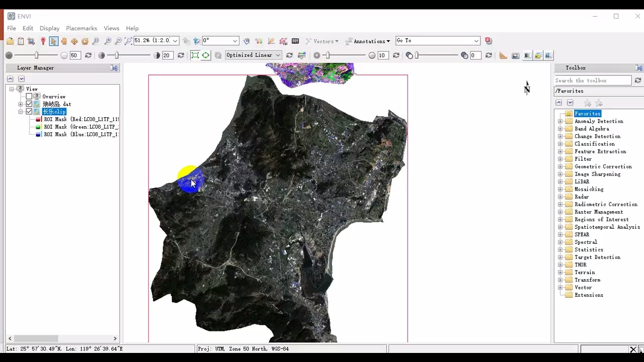This screenshot has height=362, width=644.
Task: Toggle the Overview layer checkbox
Action: (x=29, y=97)
